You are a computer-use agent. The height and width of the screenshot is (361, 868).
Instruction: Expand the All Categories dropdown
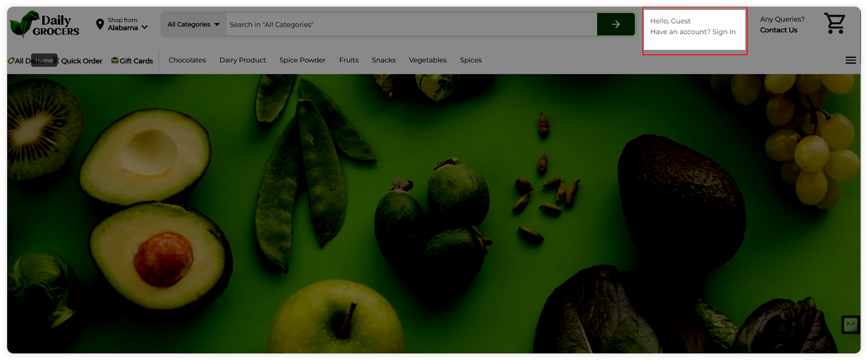click(x=194, y=24)
